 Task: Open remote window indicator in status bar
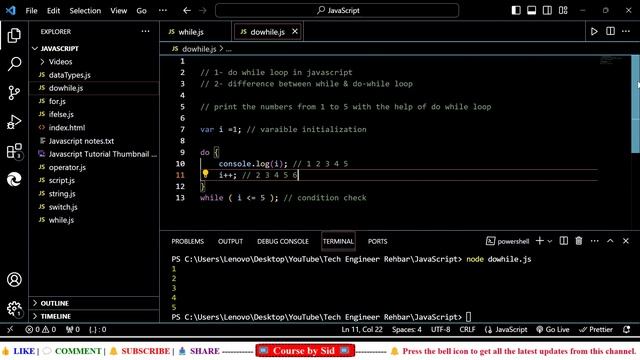pyautogui.click(x=10, y=329)
